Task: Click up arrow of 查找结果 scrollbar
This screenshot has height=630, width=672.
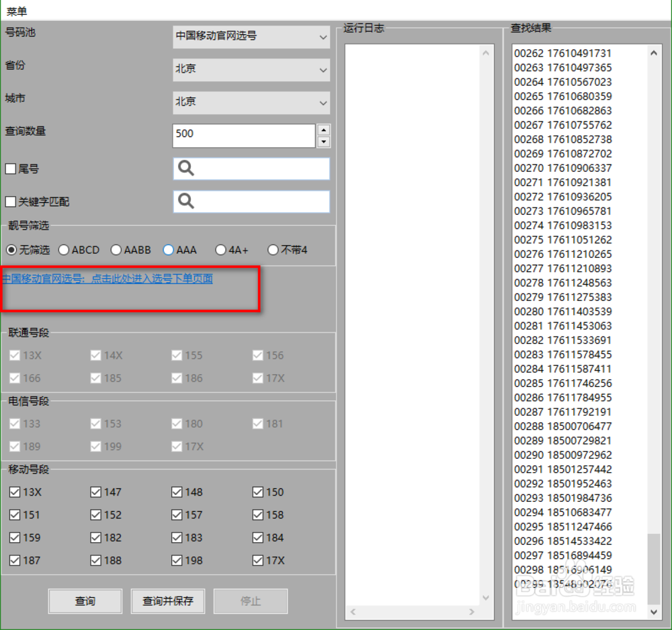Action: coord(654,53)
